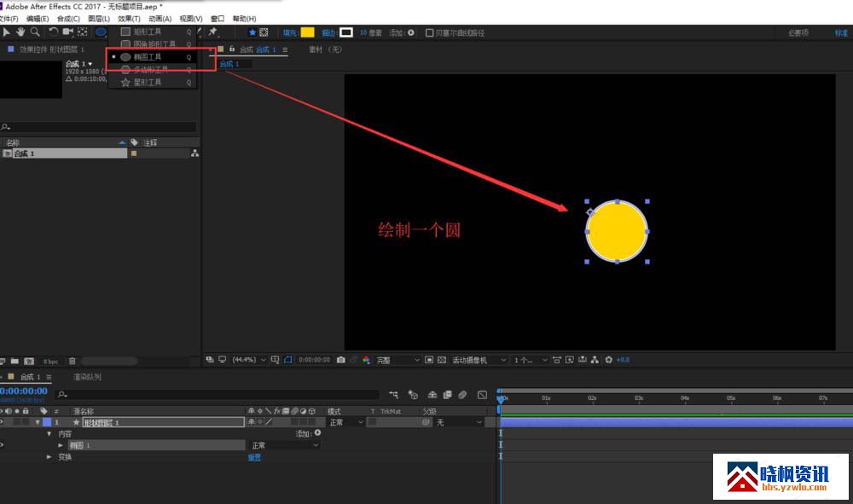Viewport: 853px width, 504px height.
Task: Click the project panel trash delete icon
Action: [72, 361]
